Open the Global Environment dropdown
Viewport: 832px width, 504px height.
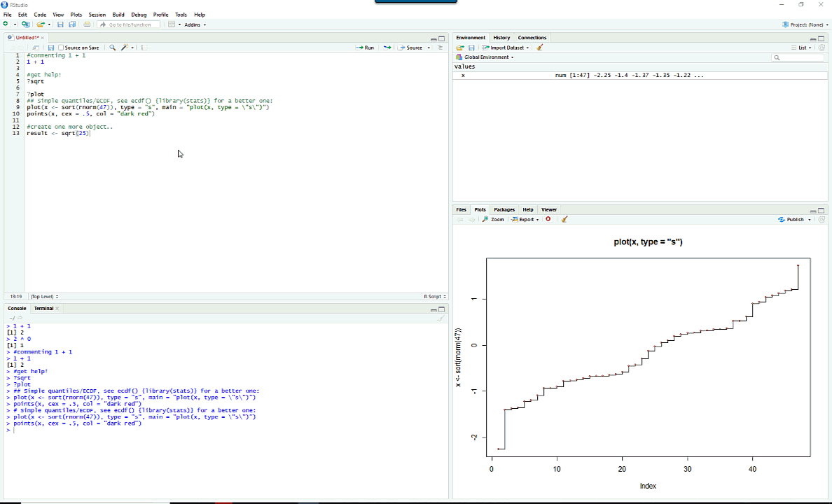click(x=488, y=57)
